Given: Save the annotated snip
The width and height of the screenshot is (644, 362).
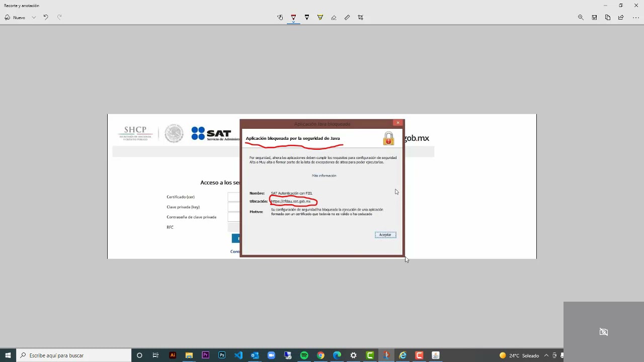Looking at the screenshot, I should (594, 17).
